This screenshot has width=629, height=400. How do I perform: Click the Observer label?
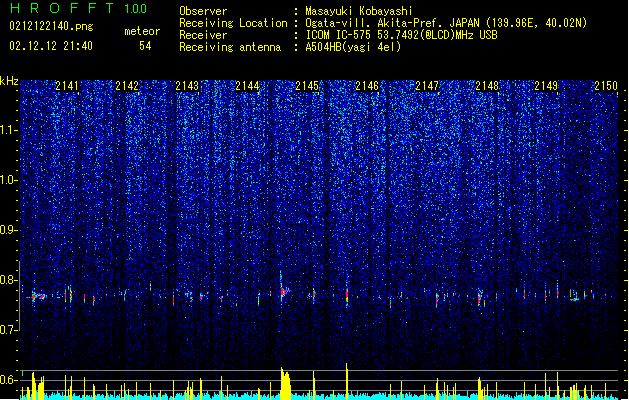tap(203, 11)
